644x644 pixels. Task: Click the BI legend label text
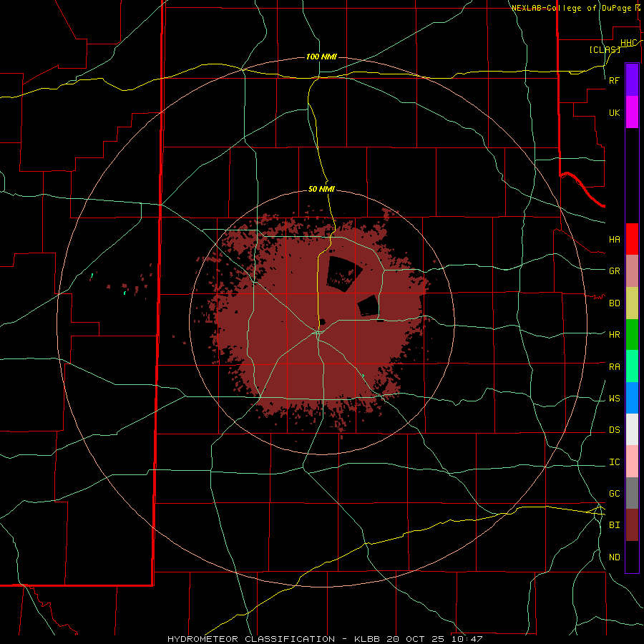click(x=614, y=525)
